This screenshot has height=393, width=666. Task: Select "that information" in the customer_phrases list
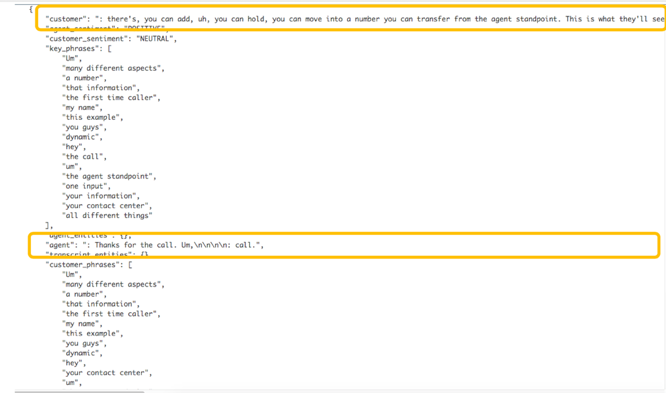101,304
